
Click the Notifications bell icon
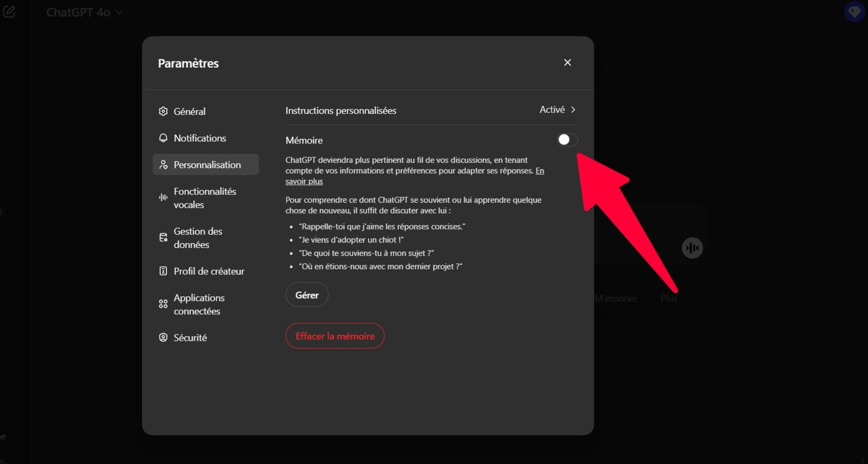tap(163, 138)
